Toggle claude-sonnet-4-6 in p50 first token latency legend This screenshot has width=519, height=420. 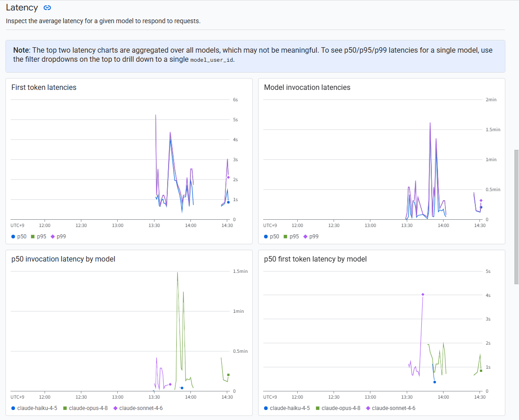coord(390,408)
